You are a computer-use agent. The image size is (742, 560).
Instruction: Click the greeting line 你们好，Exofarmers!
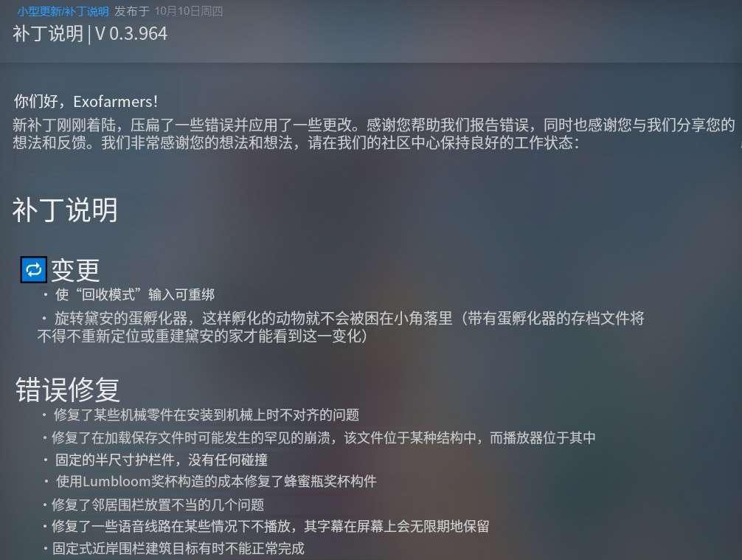click(x=86, y=101)
